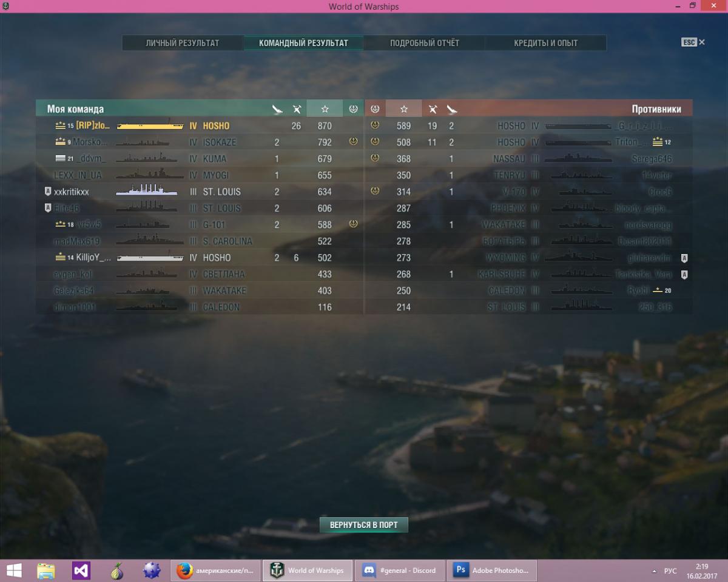728x582 pixels.
Task: Switch to Discord #general taskbar window
Action: point(400,570)
